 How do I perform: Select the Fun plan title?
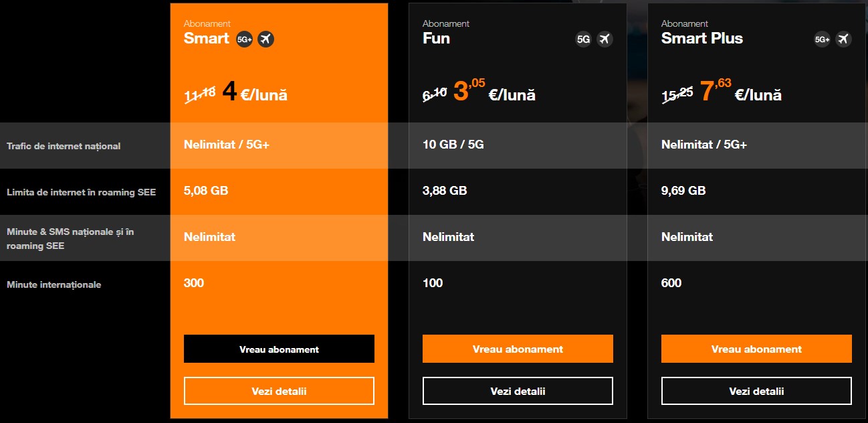(x=436, y=38)
